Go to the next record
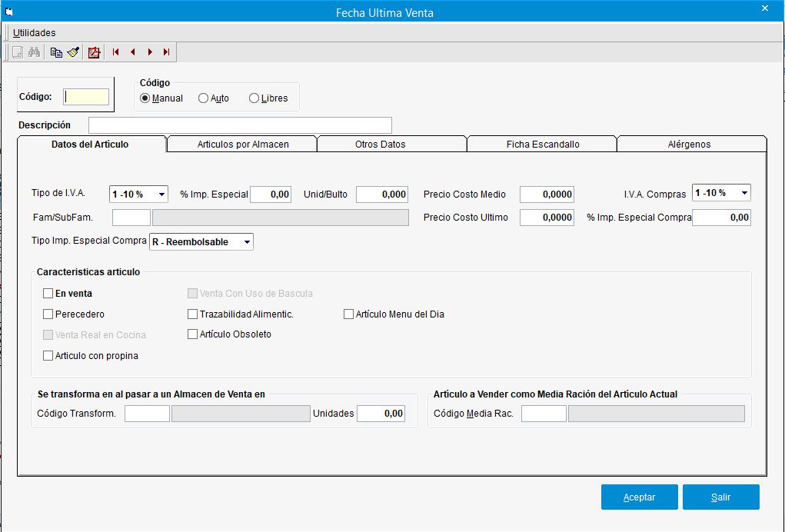 coord(150,52)
